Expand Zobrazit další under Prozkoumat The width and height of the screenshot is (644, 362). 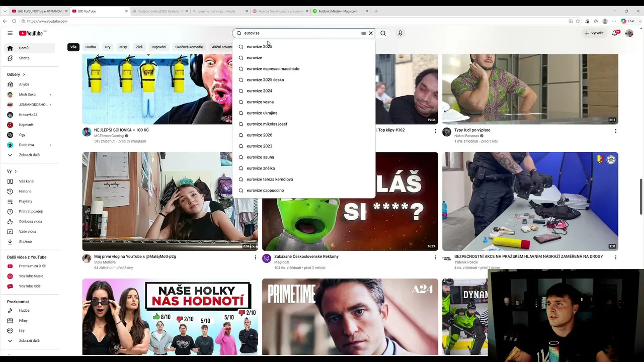(30, 341)
